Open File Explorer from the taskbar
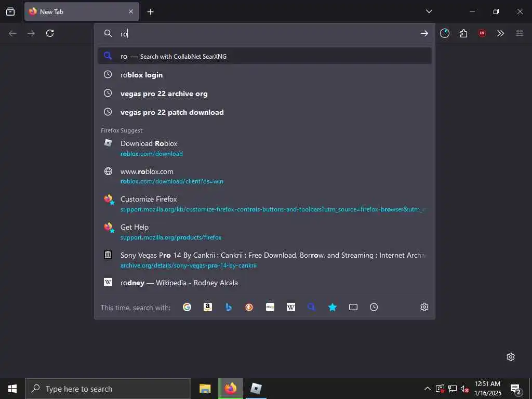Viewport: 532px width, 399px height. [x=205, y=389]
